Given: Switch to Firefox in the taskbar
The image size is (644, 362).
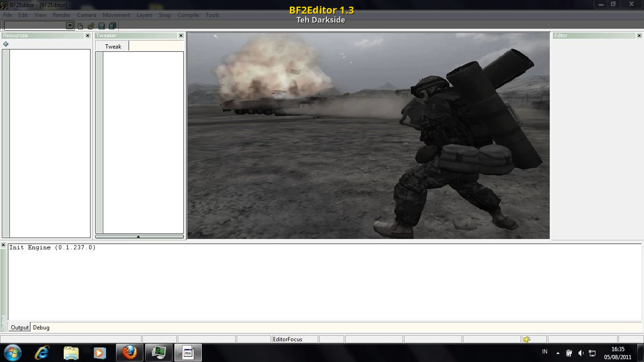Looking at the screenshot, I should [130, 353].
